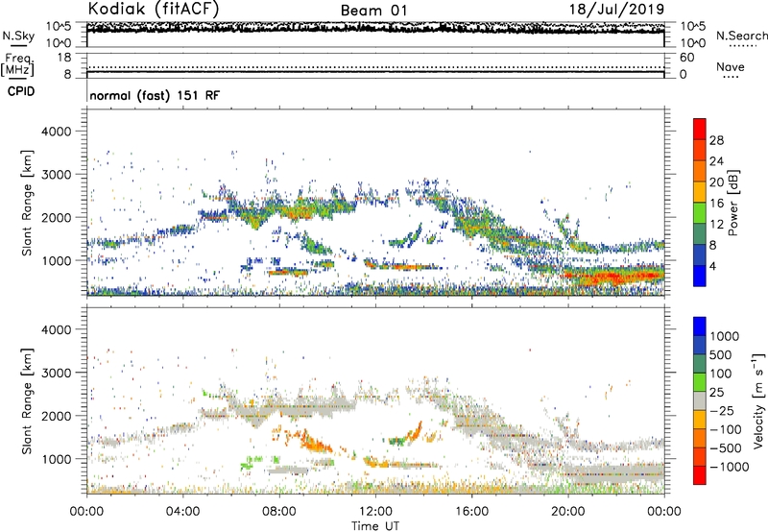Screen dimensions: 768x532
Task: Click the "20:00" time tick label
Action: click(x=568, y=512)
